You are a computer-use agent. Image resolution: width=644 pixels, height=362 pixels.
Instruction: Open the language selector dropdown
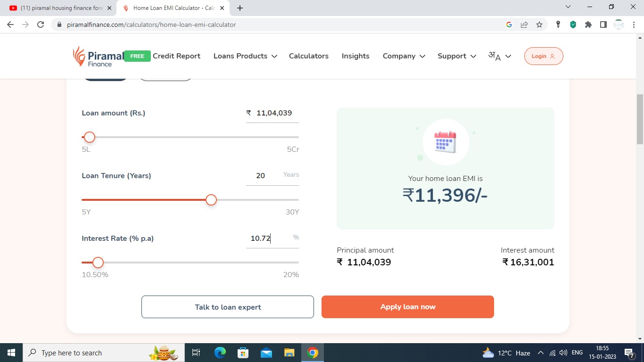tap(500, 56)
